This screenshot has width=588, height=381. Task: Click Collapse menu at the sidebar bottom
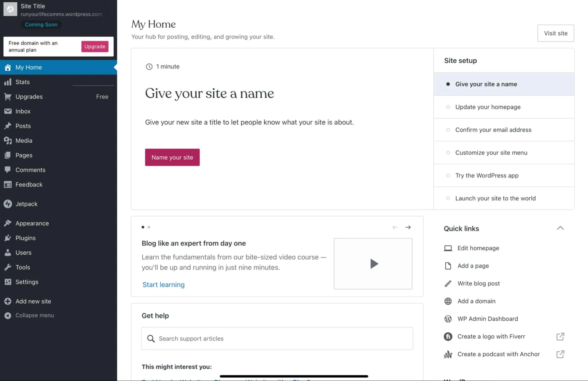34,315
